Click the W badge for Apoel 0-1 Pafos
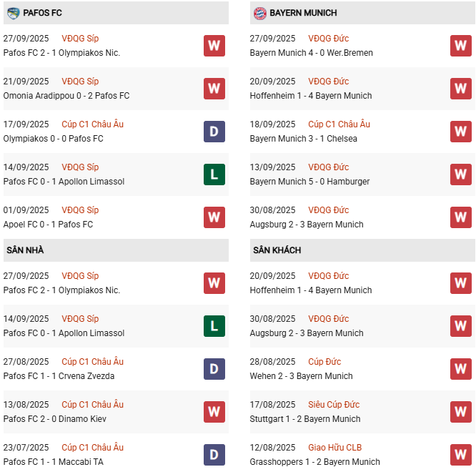Viewport: 476px width, 472px height. [x=214, y=217]
